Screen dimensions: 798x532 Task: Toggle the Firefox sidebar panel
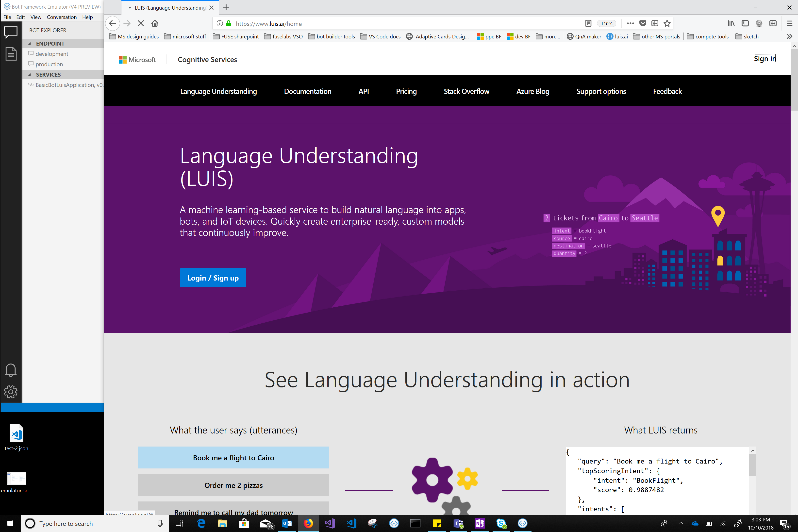point(745,23)
